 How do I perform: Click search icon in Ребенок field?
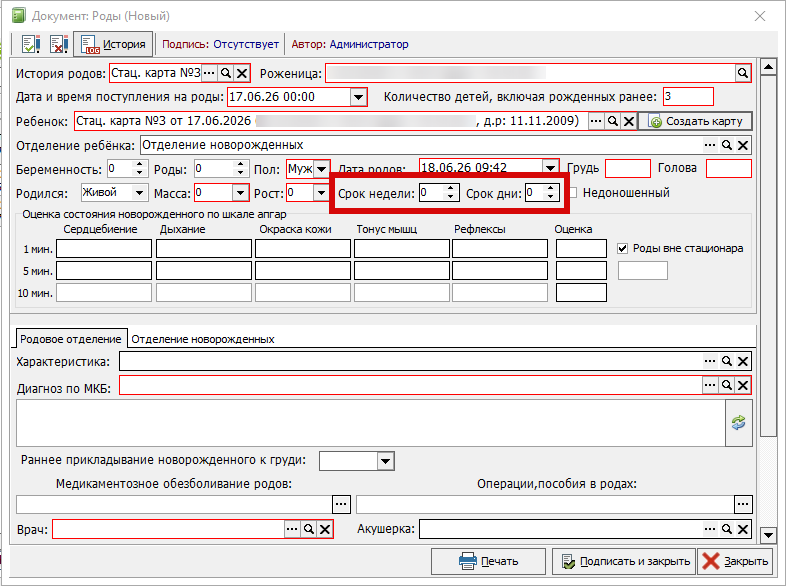coord(612,121)
